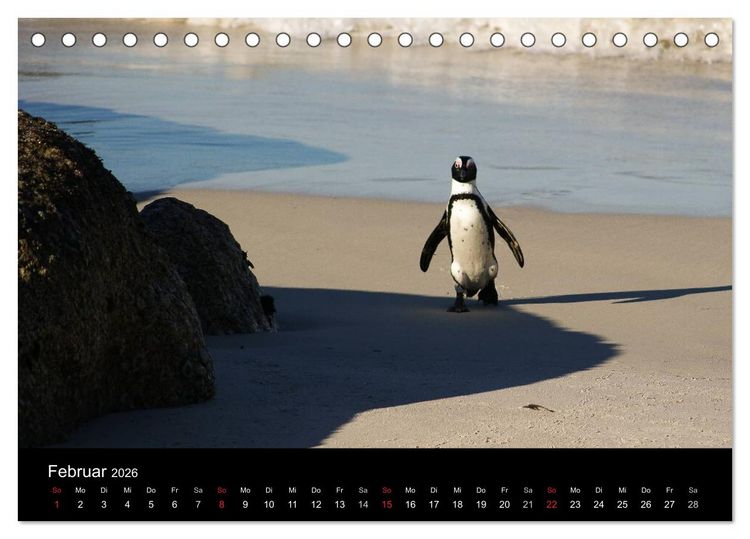The image size is (750, 539).
Task: Click the first binding hole at left
Action: pyautogui.click(x=38, y=40)
